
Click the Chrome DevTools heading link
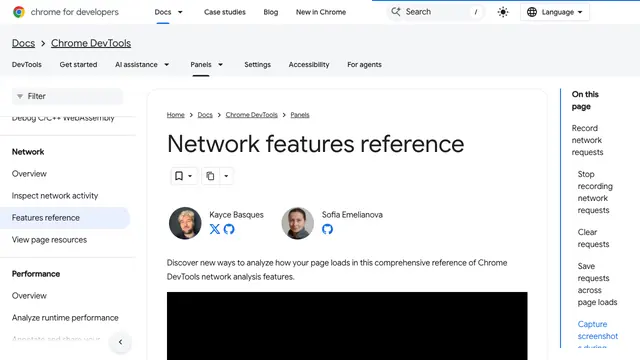91,43
